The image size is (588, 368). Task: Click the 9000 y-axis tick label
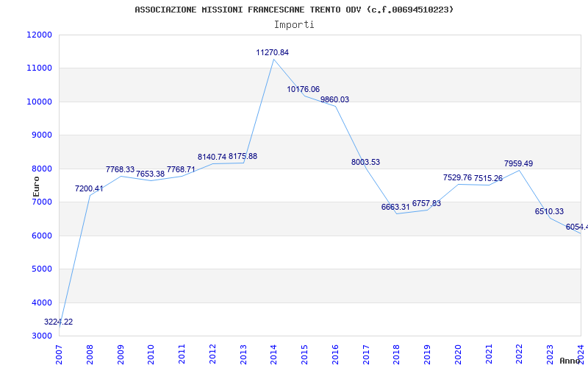41,135
